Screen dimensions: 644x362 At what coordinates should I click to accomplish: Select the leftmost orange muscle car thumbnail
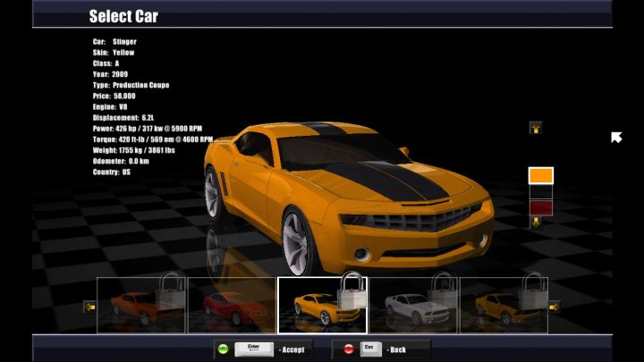140,306
